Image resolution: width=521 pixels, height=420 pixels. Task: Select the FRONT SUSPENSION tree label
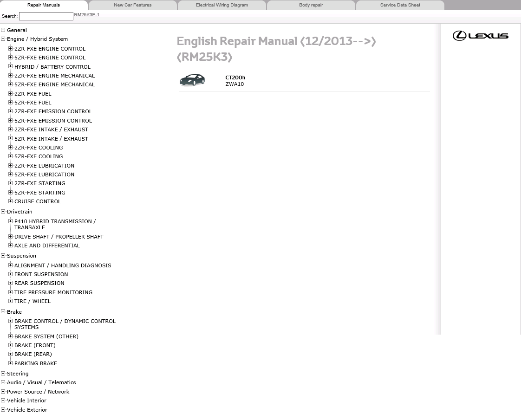click(41, 274)
